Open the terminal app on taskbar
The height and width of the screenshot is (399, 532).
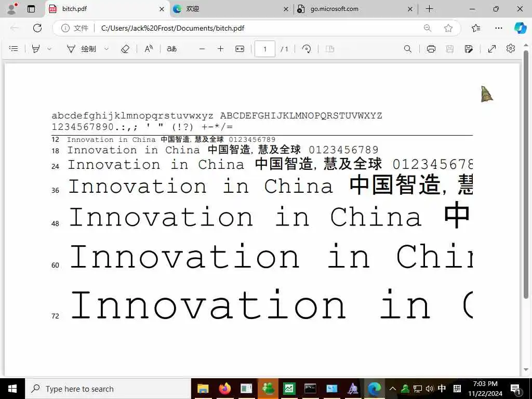pyautogui.click(x=310, y=389)
